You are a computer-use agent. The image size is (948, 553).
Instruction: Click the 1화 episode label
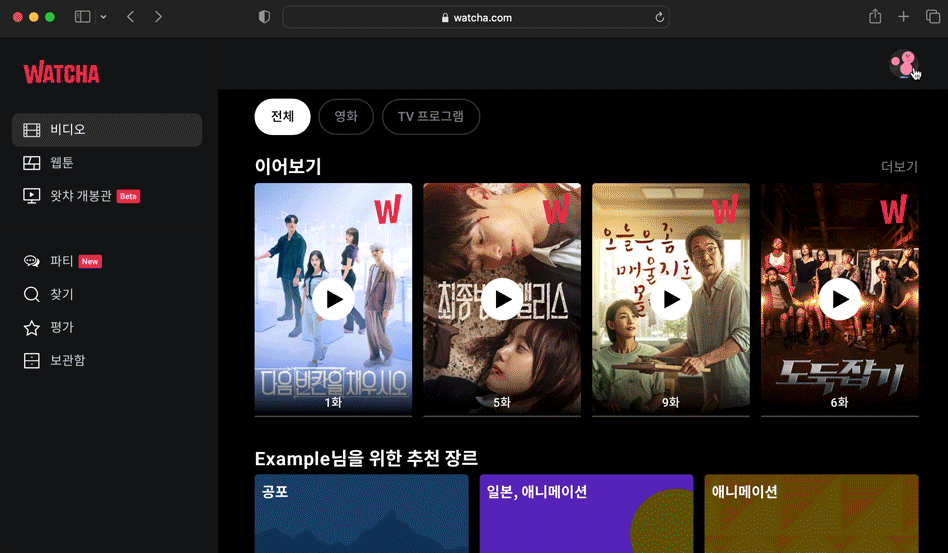pyautogui.click(x=333, y=403)
